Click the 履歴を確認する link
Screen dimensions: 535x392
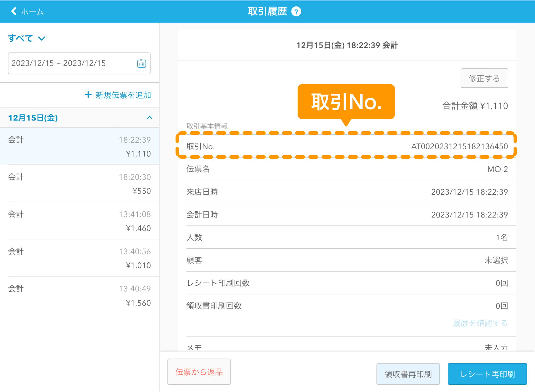pos(480,323)
